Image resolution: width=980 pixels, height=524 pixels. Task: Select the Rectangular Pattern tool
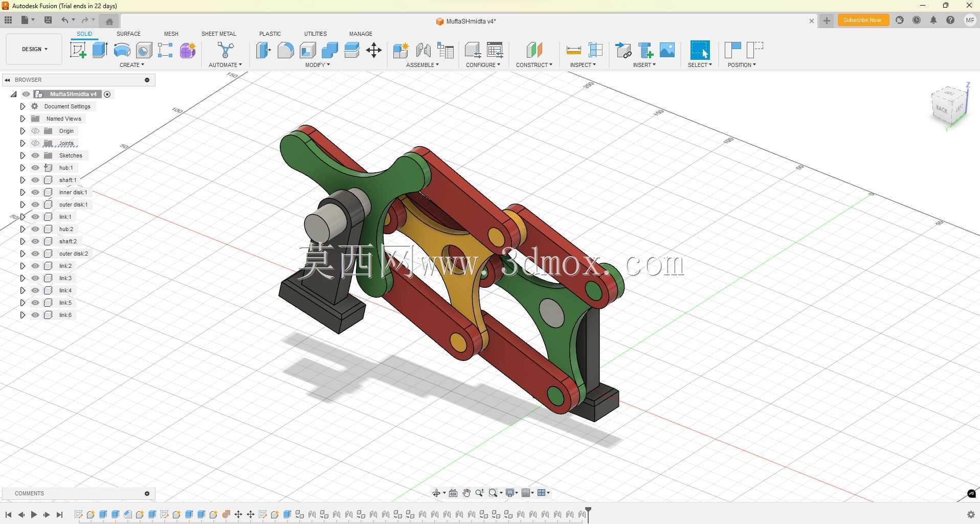pyautogui.click(x=165, y=50)
